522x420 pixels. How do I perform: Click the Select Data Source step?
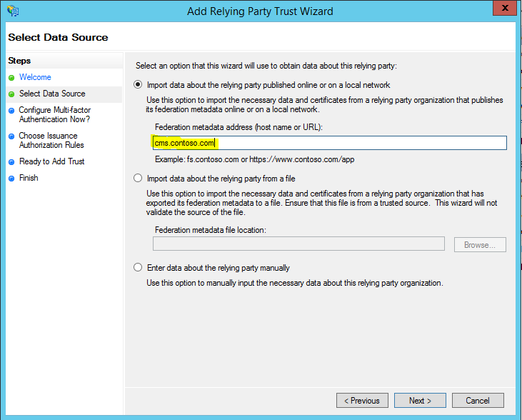click(x=52, y=94)
